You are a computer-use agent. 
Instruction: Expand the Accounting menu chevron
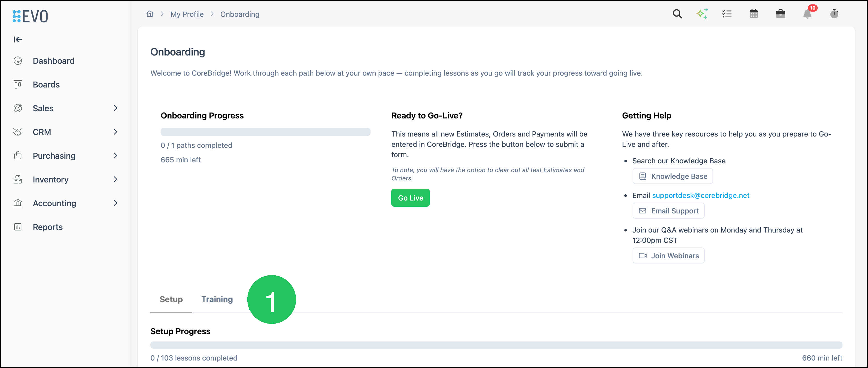tap(116, 203)
